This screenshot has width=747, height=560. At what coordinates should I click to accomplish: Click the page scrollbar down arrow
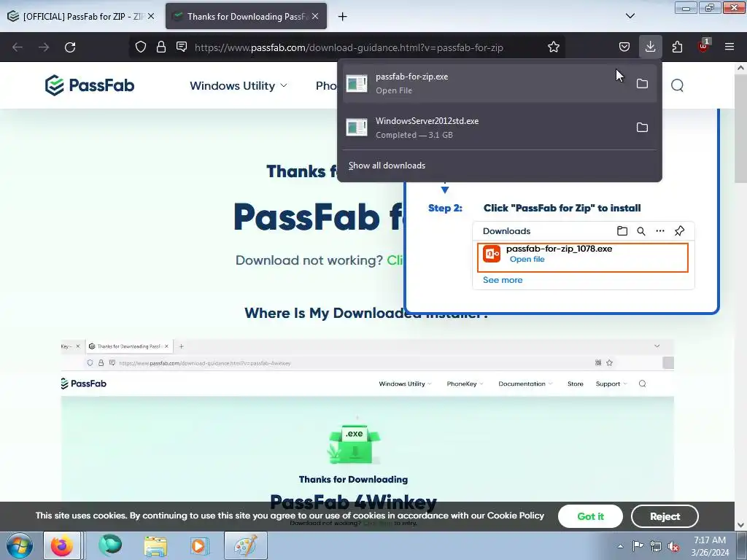740,525
